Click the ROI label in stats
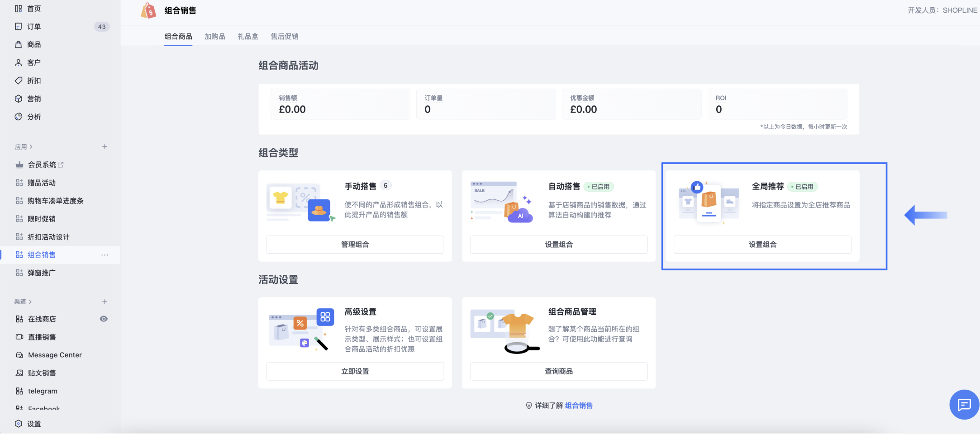This screenshot has width=980, height=434. pyautogui.click(x=721, y=98)
